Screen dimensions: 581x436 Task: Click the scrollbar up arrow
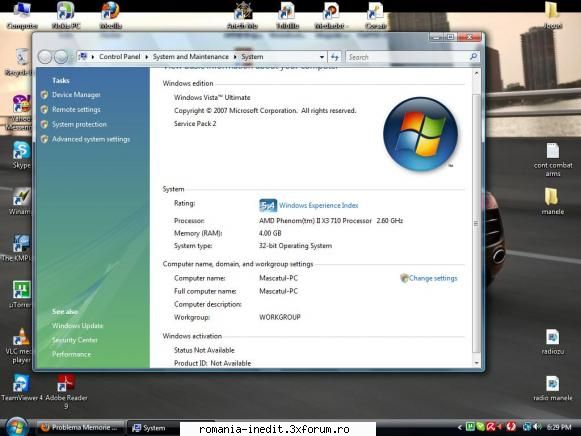(x=477, y=73)
